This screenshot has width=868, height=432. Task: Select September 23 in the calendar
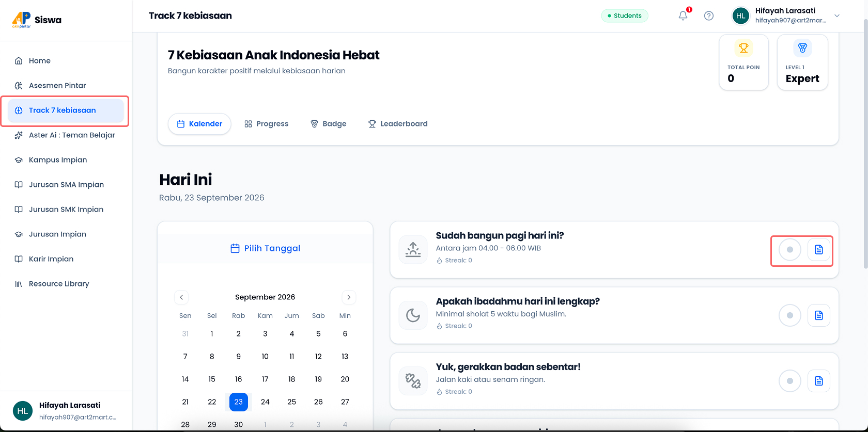pos(239,402)
